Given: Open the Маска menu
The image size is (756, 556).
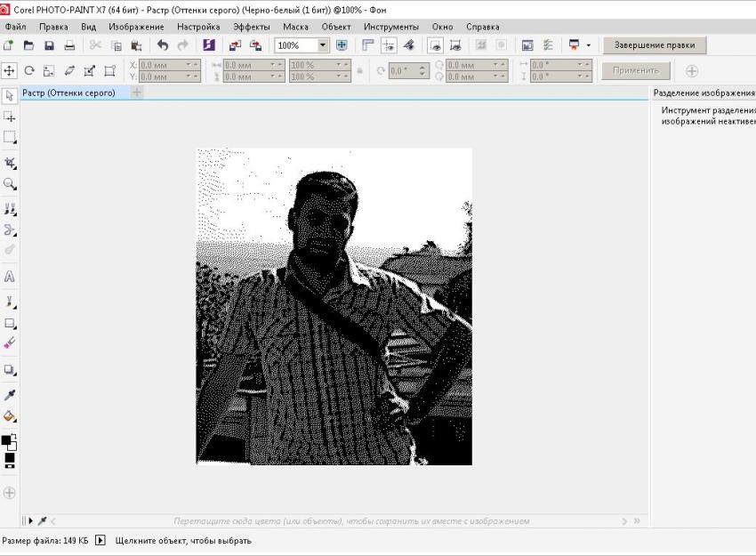Looking at the screenshot, I should [295, 27].
